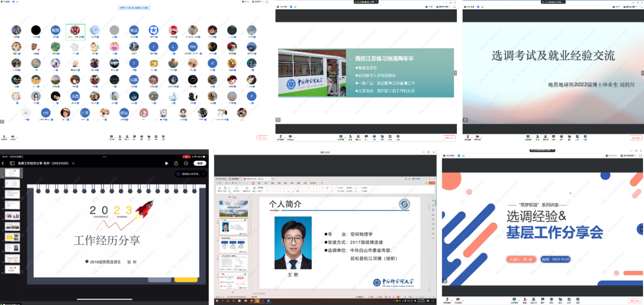Click the blue 'P' participant avatar
The image size is (644, 305).
click(252, 96)
